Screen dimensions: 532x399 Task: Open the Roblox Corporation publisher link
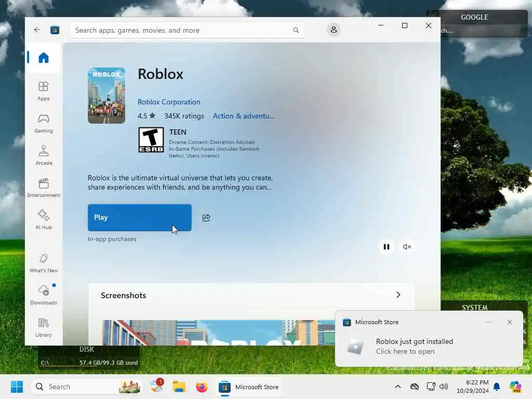(x=169, y=102)
